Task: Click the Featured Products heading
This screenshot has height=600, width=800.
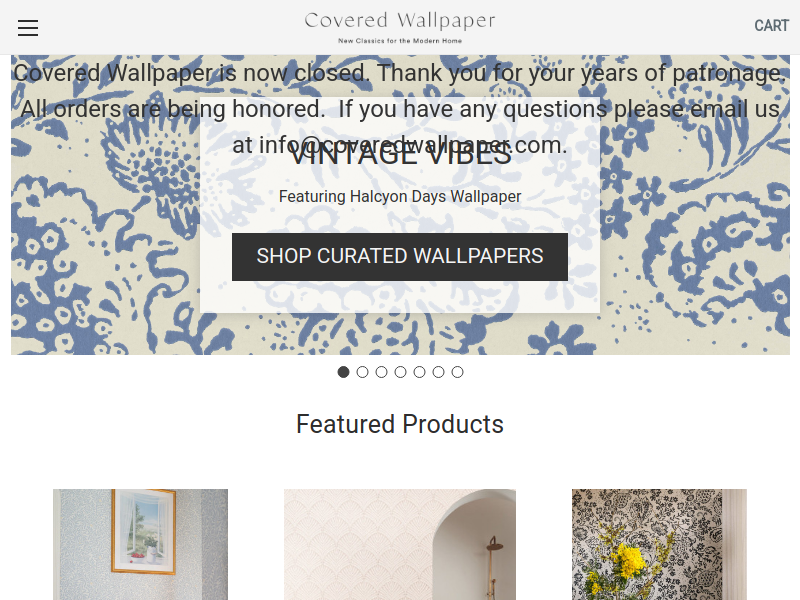Action: pos(400,424)
